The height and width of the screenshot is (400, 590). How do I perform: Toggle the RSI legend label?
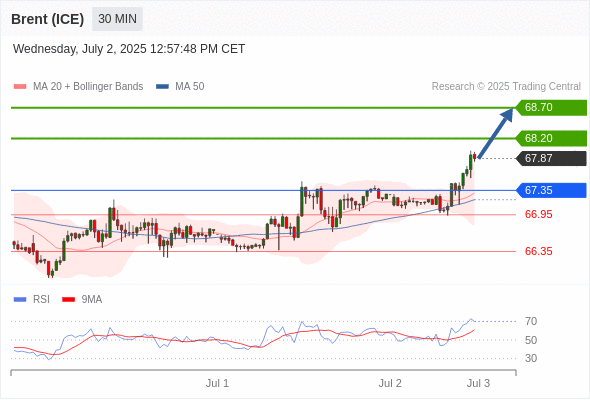[41, 300]
